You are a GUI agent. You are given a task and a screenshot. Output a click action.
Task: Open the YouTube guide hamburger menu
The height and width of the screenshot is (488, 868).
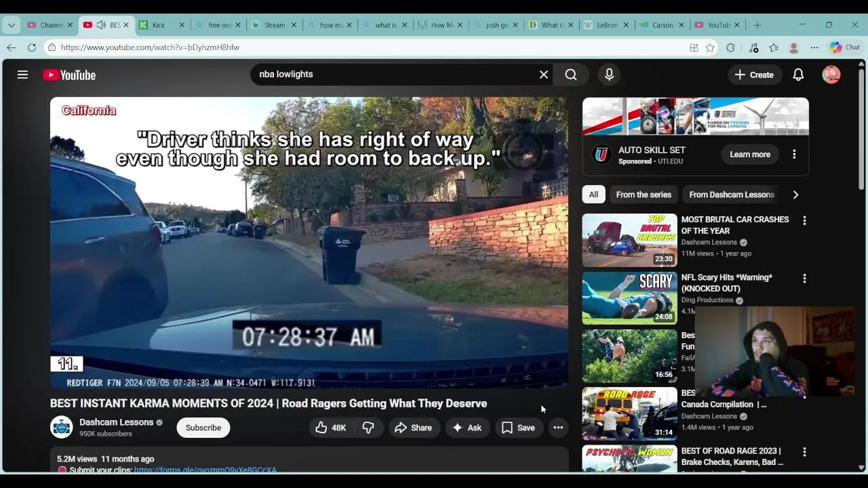[x=22, y=75]
